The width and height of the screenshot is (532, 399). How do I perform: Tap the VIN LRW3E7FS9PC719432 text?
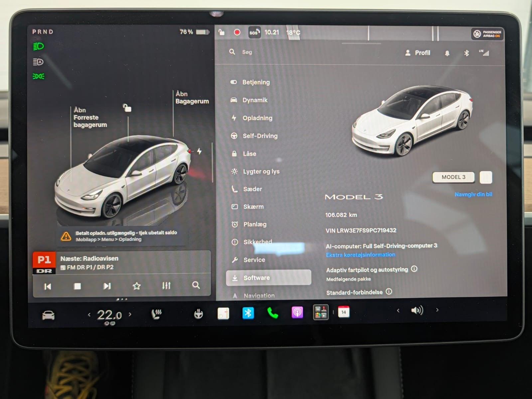[x=361, y=230]
